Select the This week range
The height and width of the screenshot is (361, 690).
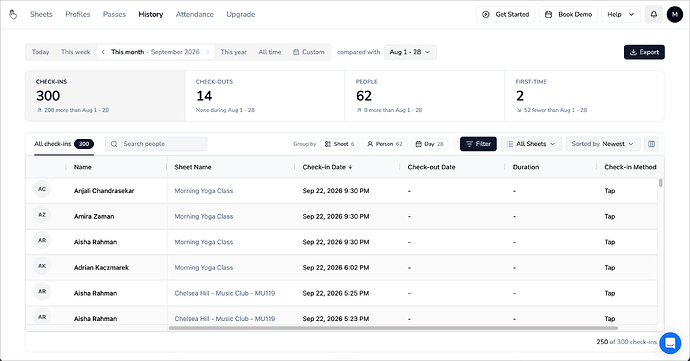(x=76, y=52)
